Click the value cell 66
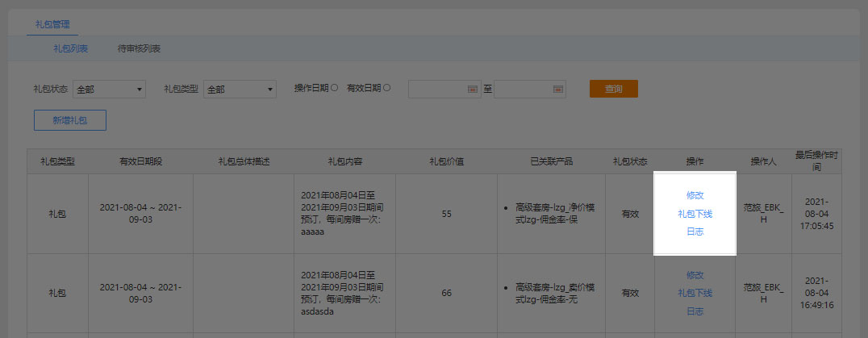This screenshot has width=868, height=338. click(x=447, y=293)
